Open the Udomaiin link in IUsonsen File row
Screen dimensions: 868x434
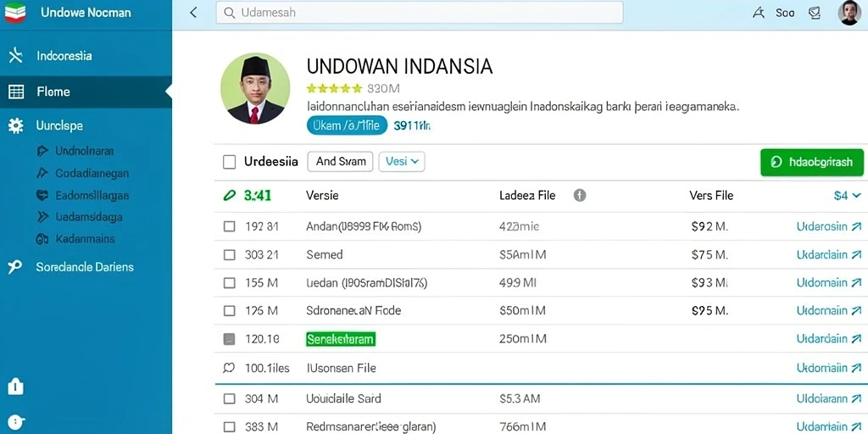click(829, 368)
